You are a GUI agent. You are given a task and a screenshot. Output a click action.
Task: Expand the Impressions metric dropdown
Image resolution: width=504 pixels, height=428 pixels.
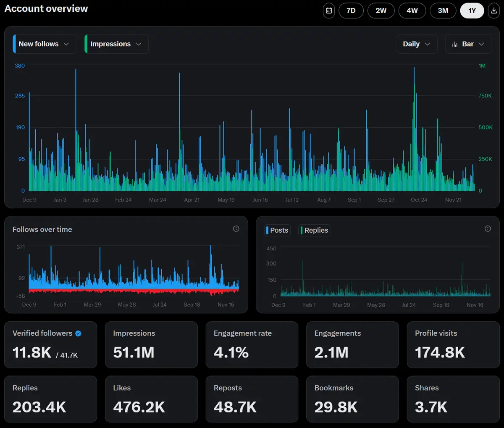(116, 44)
